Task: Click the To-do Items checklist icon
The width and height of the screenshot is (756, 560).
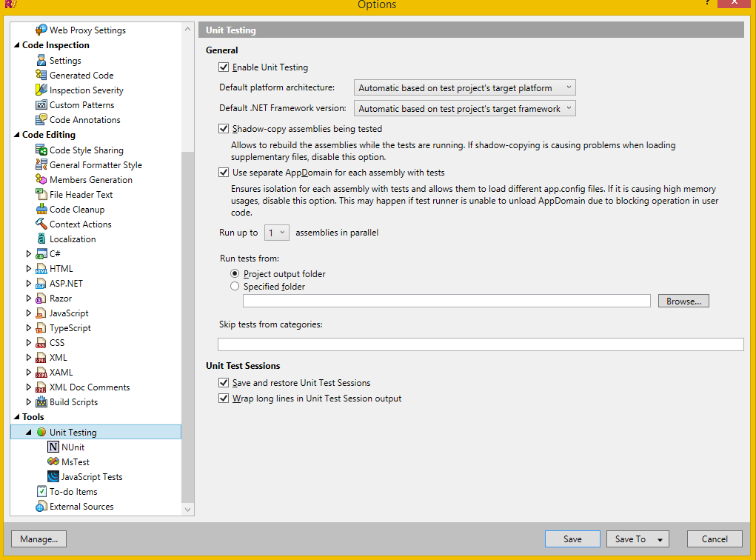Action: (x=41, y=492)
